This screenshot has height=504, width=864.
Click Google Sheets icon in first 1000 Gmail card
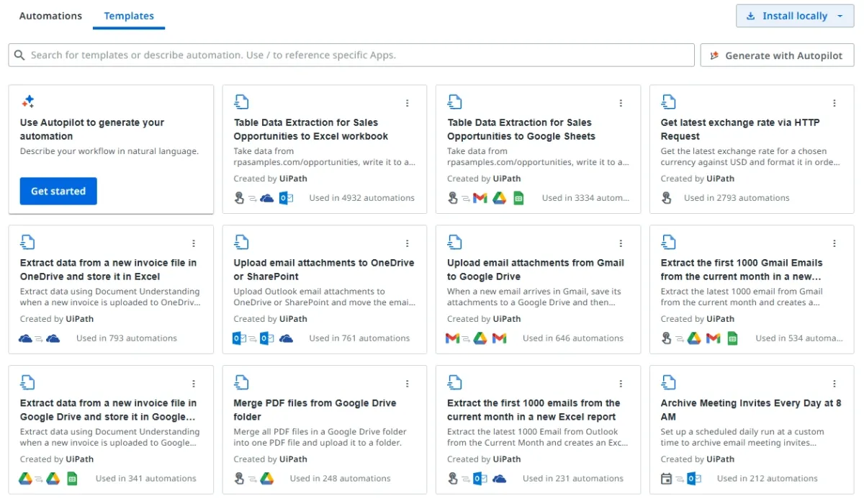tap(732, 338)
